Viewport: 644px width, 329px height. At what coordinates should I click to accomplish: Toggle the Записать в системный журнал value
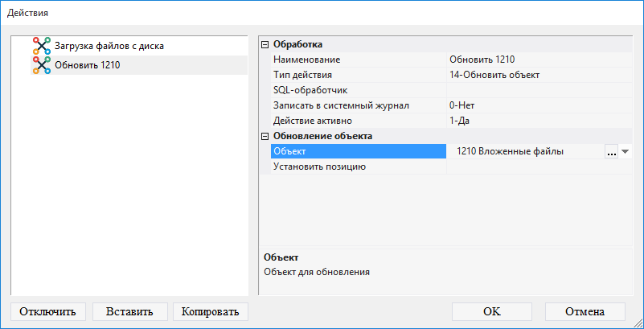[x=539, y=105]
